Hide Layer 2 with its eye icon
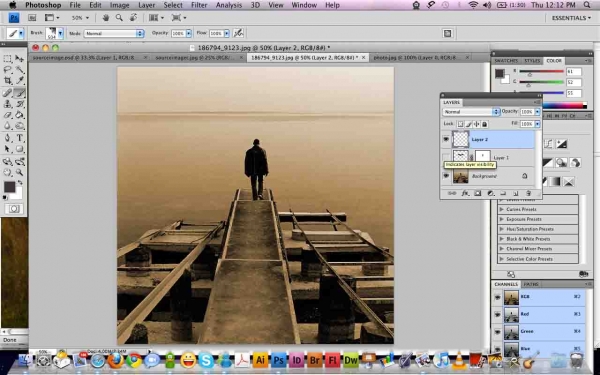This screenshot has width=600, height=375. (446, 140)
